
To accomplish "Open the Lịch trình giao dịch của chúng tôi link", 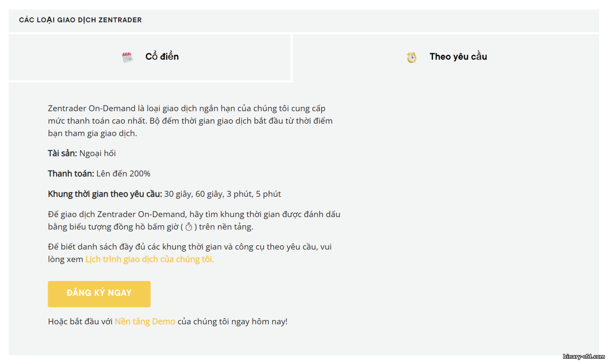I will coord(149,259).
